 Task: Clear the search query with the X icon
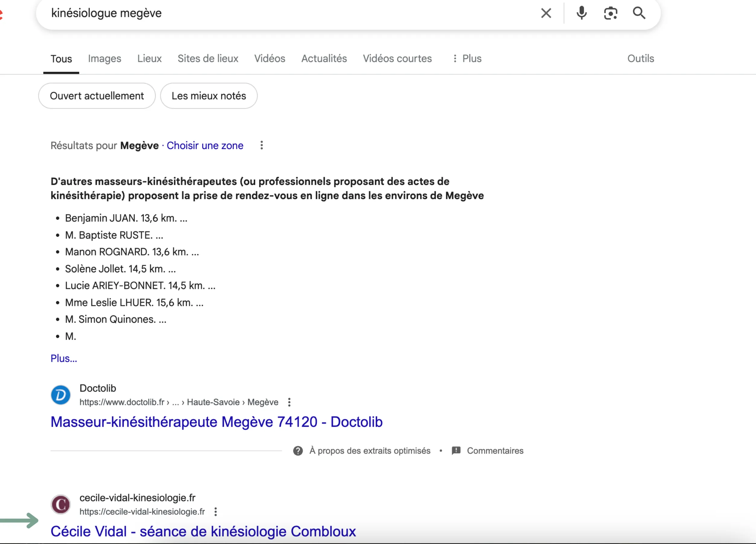click(546, 13)
